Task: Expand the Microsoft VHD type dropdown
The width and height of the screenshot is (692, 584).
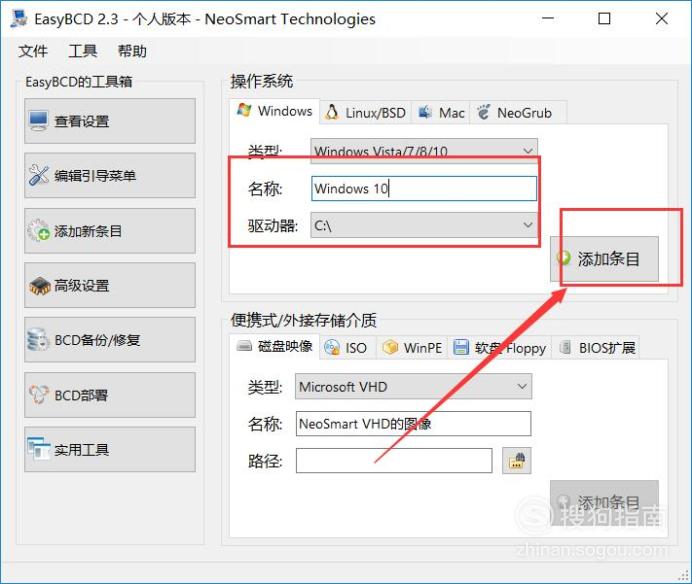Action: [414, 387]
